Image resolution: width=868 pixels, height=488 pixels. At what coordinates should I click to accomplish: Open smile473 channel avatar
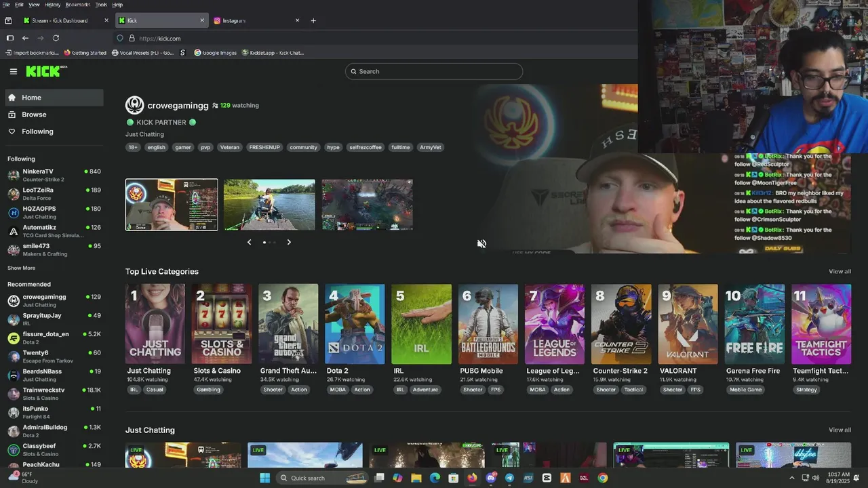click(x=14, y=249)
